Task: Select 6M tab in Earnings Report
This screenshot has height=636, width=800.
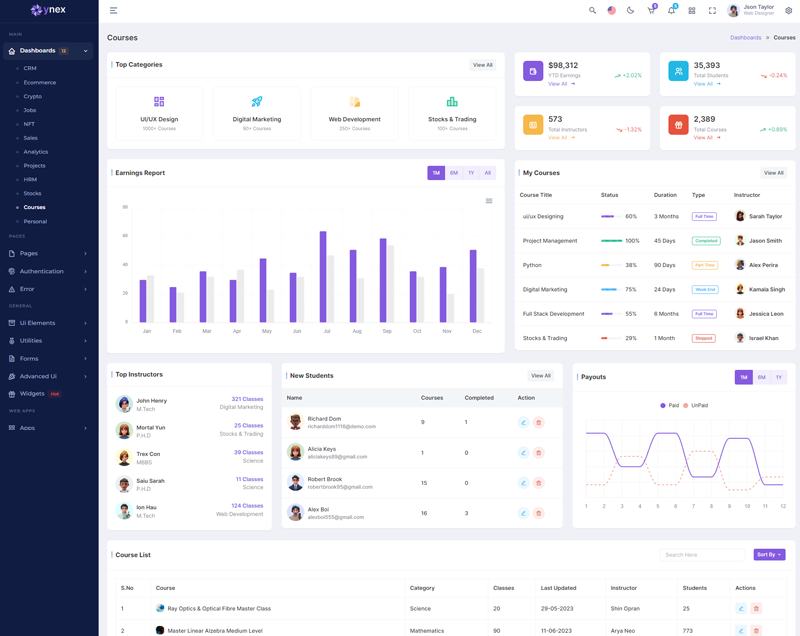Action: coord(454,173)
